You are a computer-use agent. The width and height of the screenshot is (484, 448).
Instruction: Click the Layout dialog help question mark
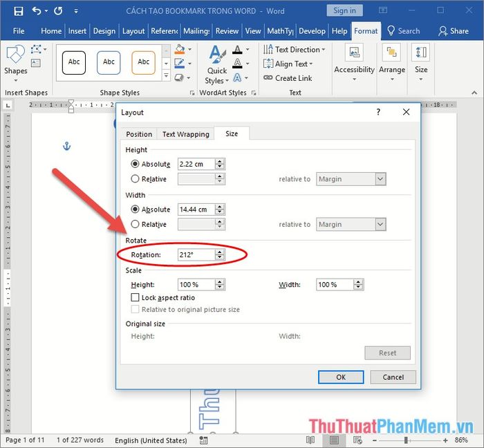(x=378, y=112)
